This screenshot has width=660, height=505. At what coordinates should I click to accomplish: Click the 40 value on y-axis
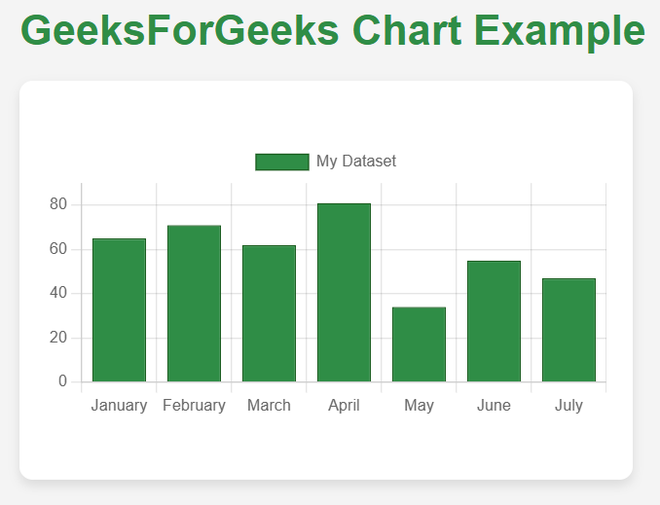tap(58, 293)
